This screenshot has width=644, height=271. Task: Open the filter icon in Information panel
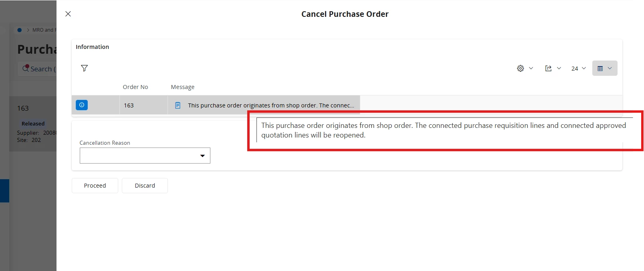[84, 68]
